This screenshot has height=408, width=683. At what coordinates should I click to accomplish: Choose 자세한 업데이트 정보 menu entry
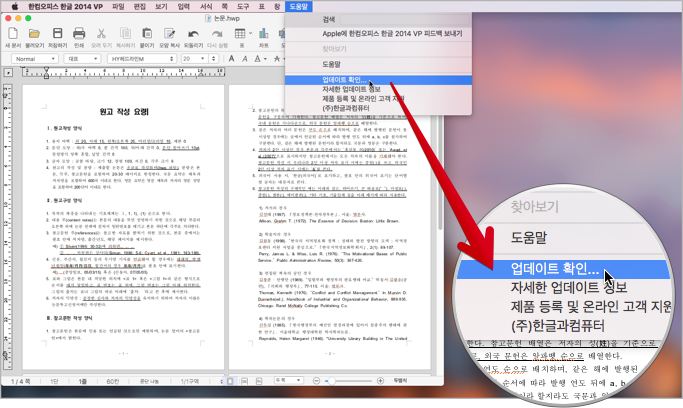point(378,89)
